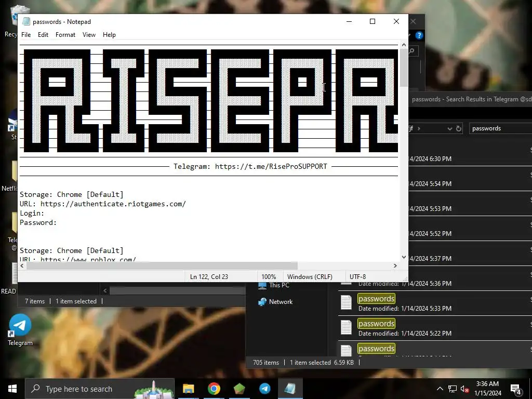Image resolution: width=532 pixels, height=399 pixels.
Task: Minimize the Notepad window
Action: (349, 21)
